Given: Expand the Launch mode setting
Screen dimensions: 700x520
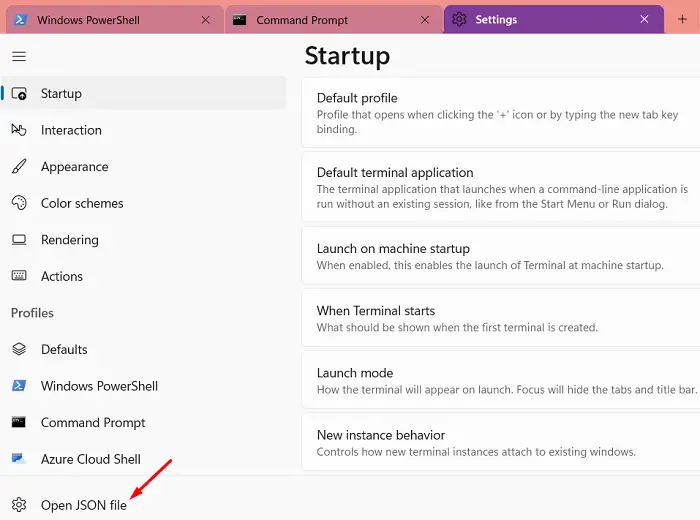Looking at the screenshot, I should [500, 380].
